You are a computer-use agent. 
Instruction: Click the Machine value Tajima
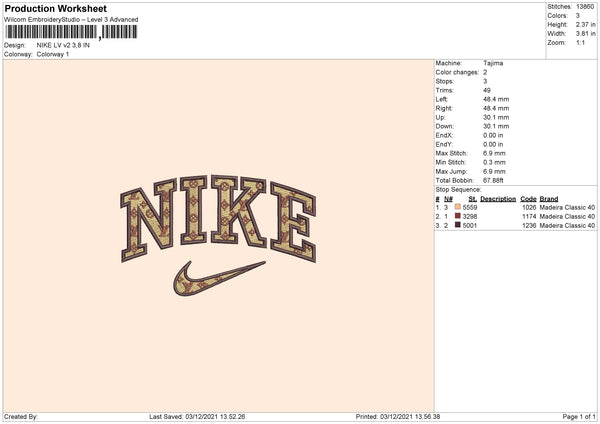click(x=493, y=63)
